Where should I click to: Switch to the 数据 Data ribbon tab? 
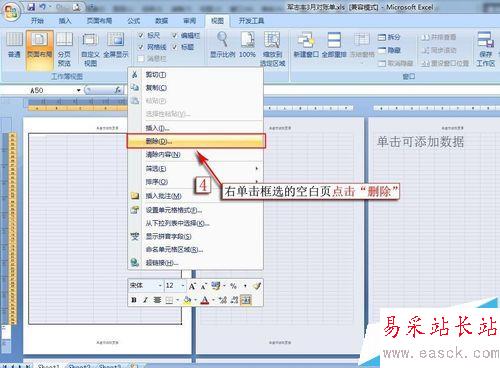(162, 21)
